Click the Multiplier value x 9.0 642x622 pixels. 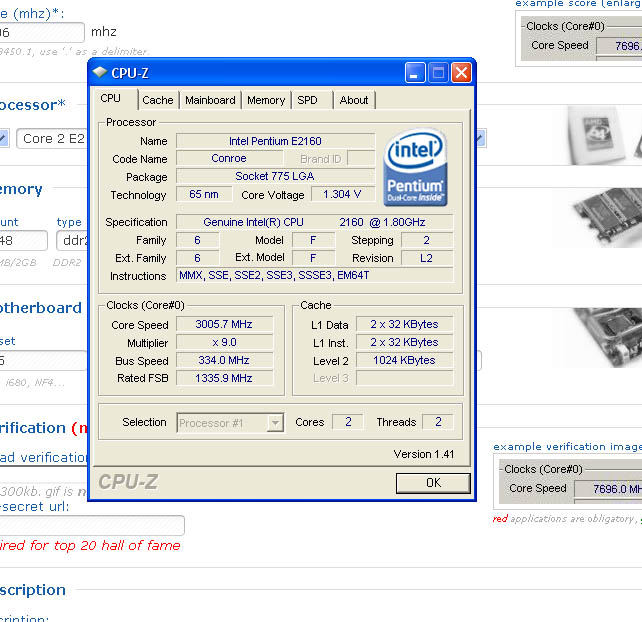[x=224, y=342]
